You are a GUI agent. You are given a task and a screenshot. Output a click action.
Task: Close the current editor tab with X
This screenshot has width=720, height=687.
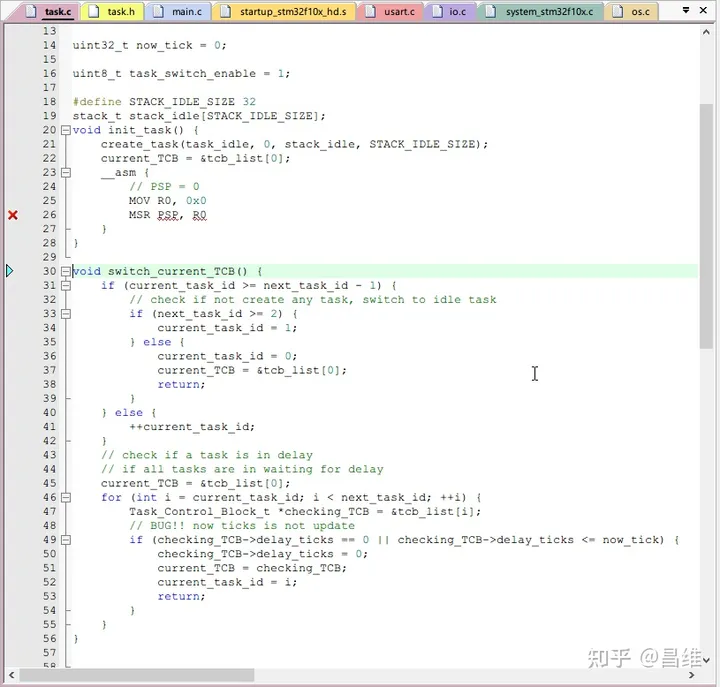(703, 10)
